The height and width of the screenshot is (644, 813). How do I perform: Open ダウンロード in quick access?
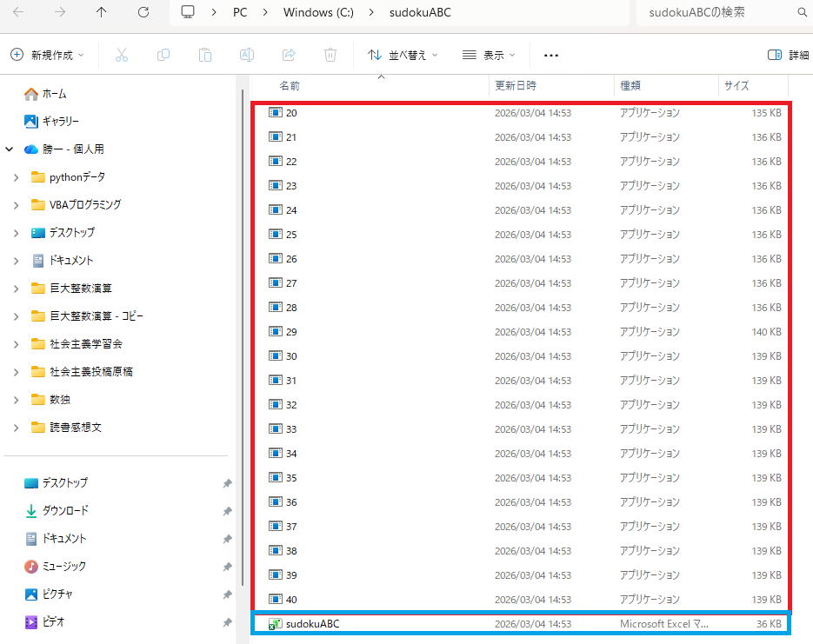[65, 511]
